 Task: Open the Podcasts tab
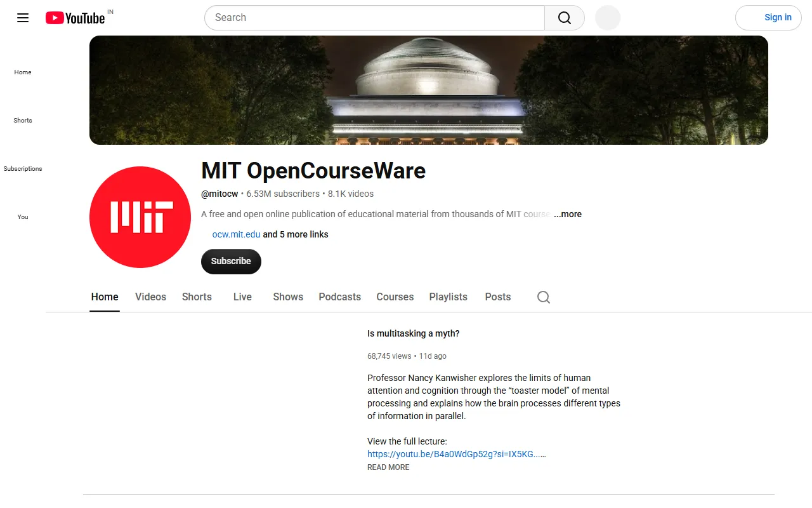[339, 297]
